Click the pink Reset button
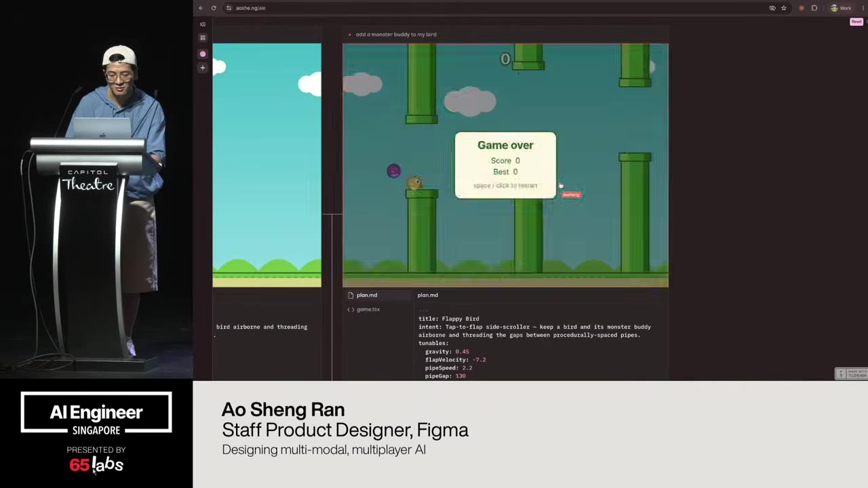The width and height of the screenshot is (868, 488). [x=856, y=22]
